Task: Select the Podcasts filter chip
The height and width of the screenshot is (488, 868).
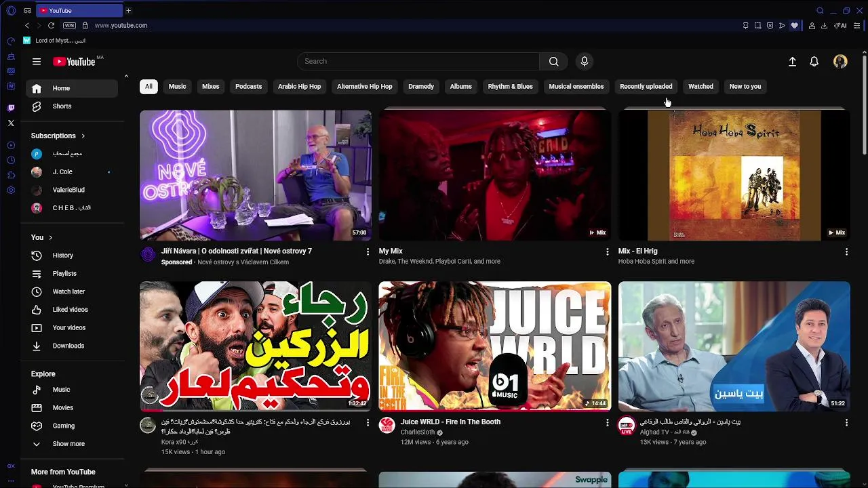Action: coord(248,86)
